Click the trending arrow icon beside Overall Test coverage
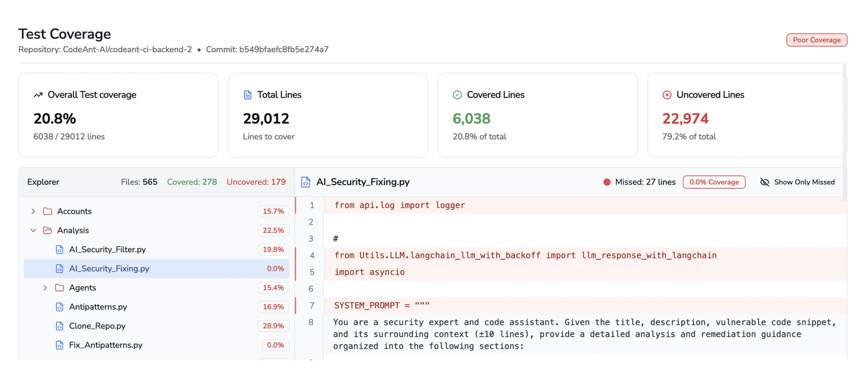This screenshot has width=868, height=375. (x=38, y=95)
